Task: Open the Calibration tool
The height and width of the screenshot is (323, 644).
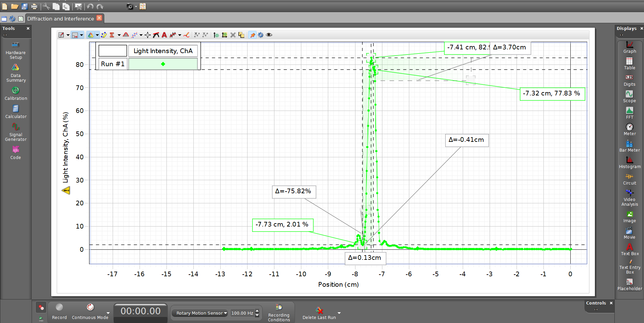Action: click(x=15, y=94)
